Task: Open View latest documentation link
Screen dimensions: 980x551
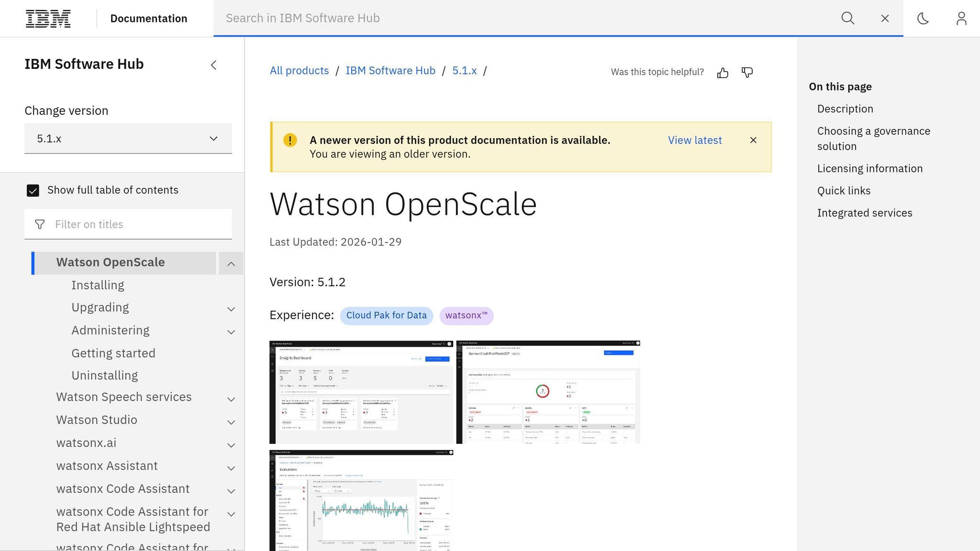Action: pyautogui.click(x=694, y=140)
